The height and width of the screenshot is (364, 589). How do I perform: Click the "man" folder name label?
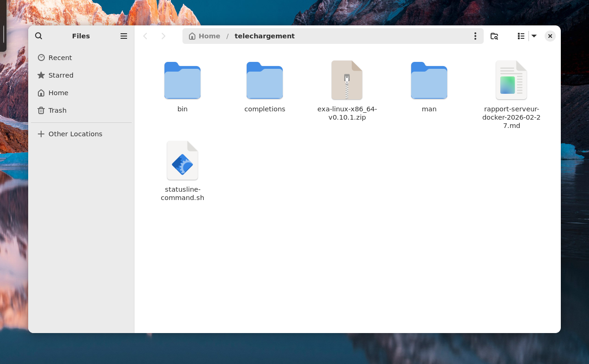coord(429,109)
